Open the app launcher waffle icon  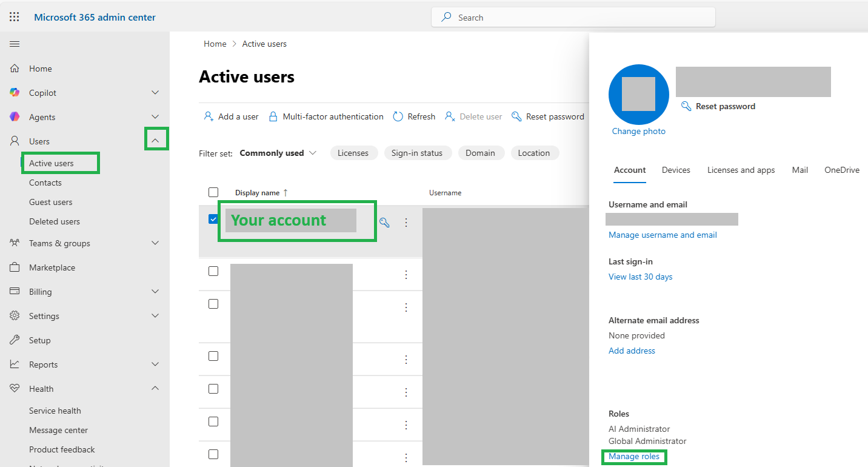(15, 17)
